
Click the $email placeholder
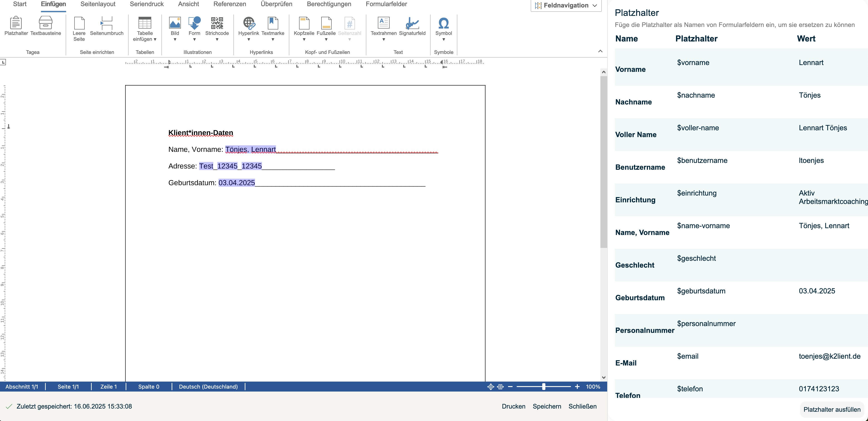(x=688, y=356)
